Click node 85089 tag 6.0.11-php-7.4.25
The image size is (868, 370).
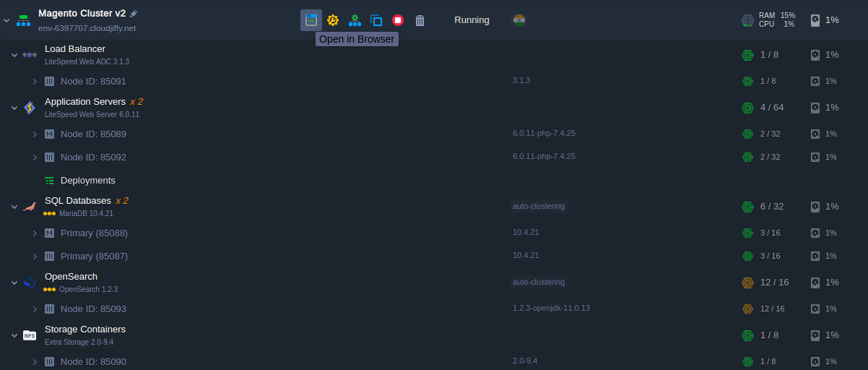coord(544,133)
